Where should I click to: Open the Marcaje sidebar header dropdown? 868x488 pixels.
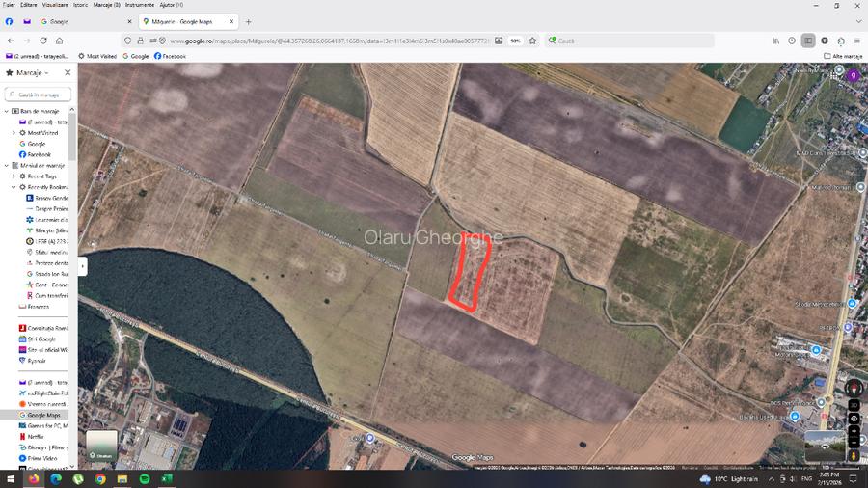tap(27, 72)
